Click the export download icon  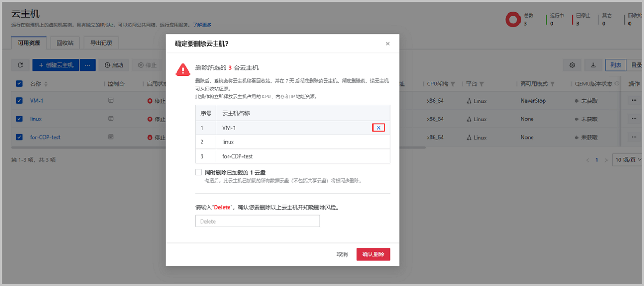593,65
